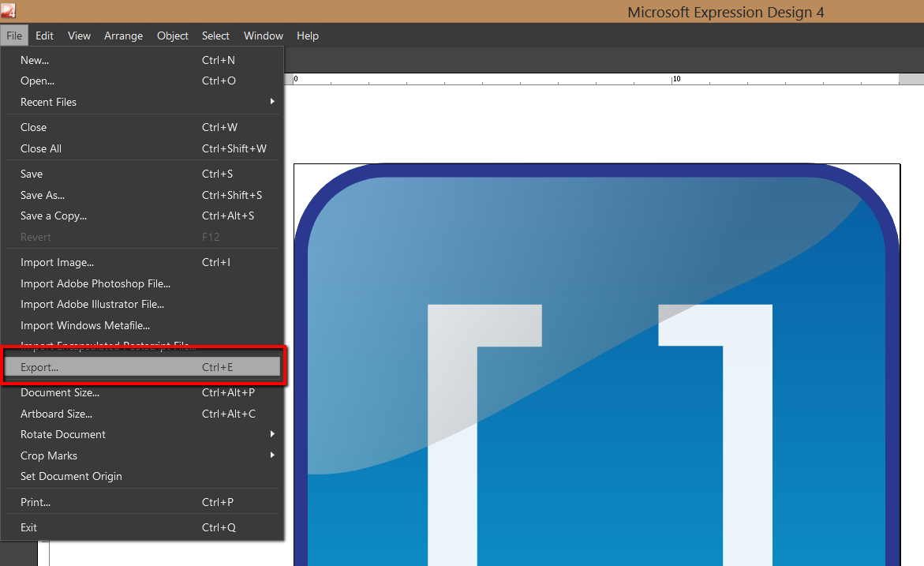Open the Select menu
Screen dimensions: 924x566
pos(215,36)
